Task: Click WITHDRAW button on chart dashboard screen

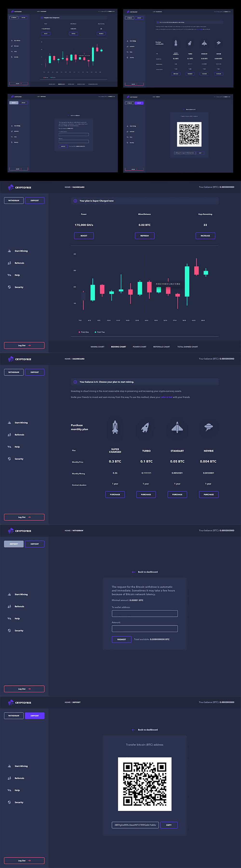Action: tap(14, 200)
